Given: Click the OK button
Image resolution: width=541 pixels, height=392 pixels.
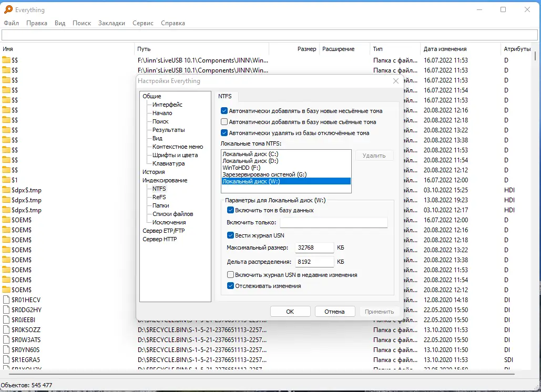Looking at the screenshot, I should tap(290, 311).
